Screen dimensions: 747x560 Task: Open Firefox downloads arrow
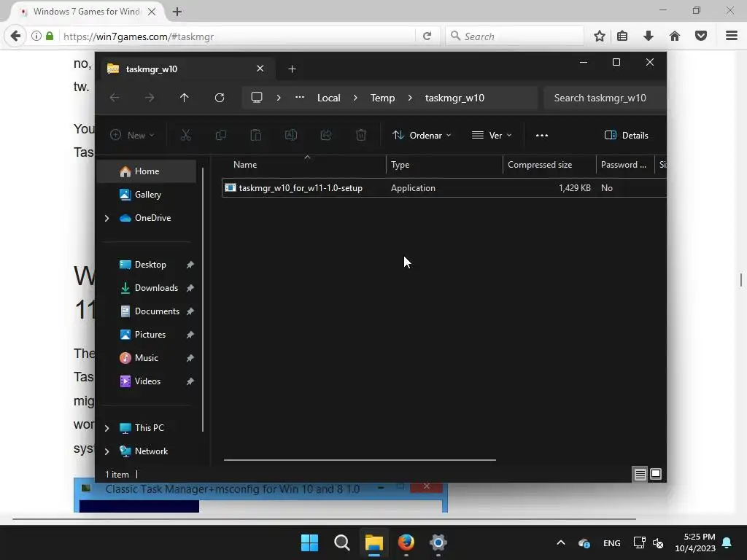[x=649, y=36]
